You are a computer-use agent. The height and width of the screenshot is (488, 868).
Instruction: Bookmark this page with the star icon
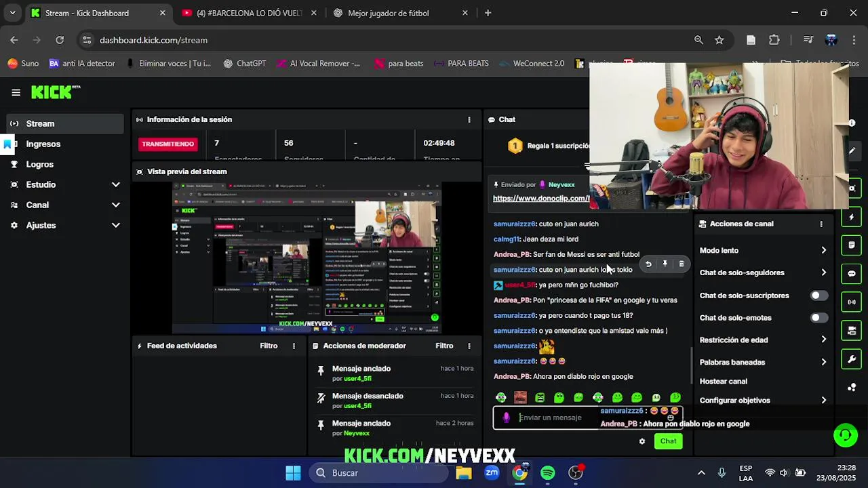719,40
